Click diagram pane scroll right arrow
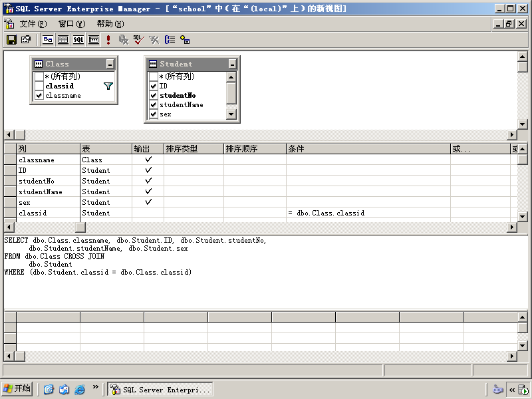 512,135
